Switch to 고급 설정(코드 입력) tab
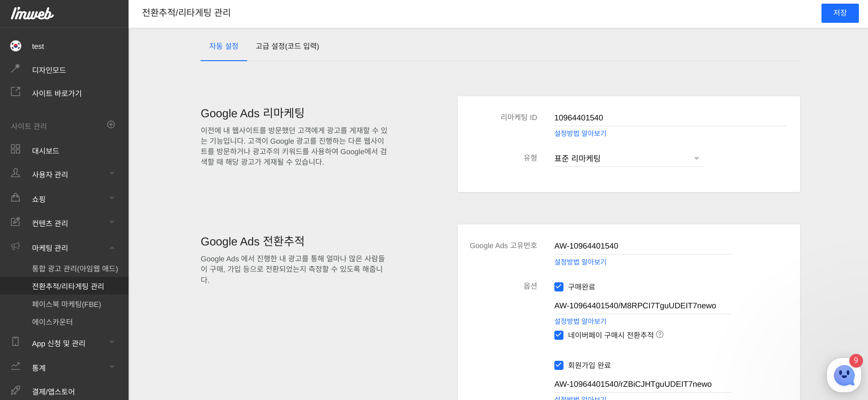This screenshot has width=868, height=400. point(287,46)
